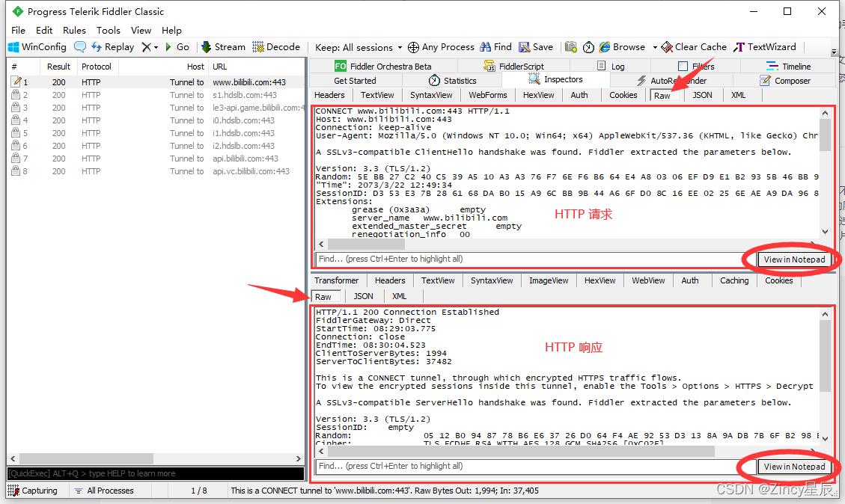Click toolbar overflow arrow at right edge
Viewport: 845px width, 504px height.
834,52
